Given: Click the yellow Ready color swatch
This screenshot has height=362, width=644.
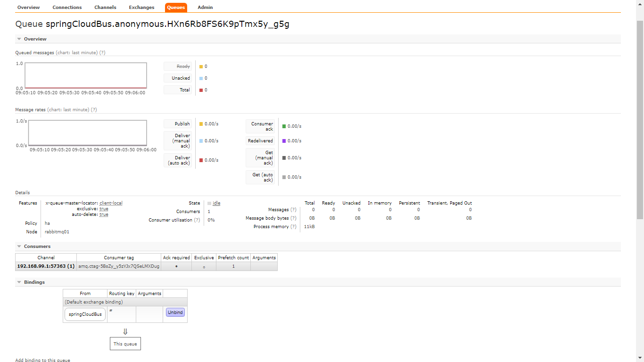Looking at the screenshot, I should click(x=201, y=66).
